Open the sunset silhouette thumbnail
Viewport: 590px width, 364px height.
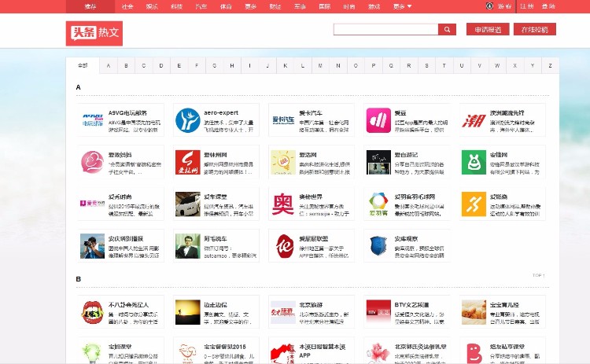click(188, 312)
